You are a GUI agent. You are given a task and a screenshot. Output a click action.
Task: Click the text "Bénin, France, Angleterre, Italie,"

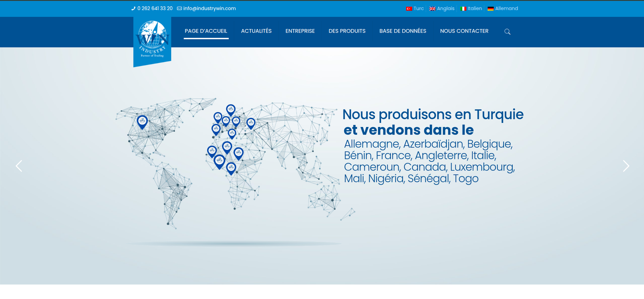pos(420,156)
